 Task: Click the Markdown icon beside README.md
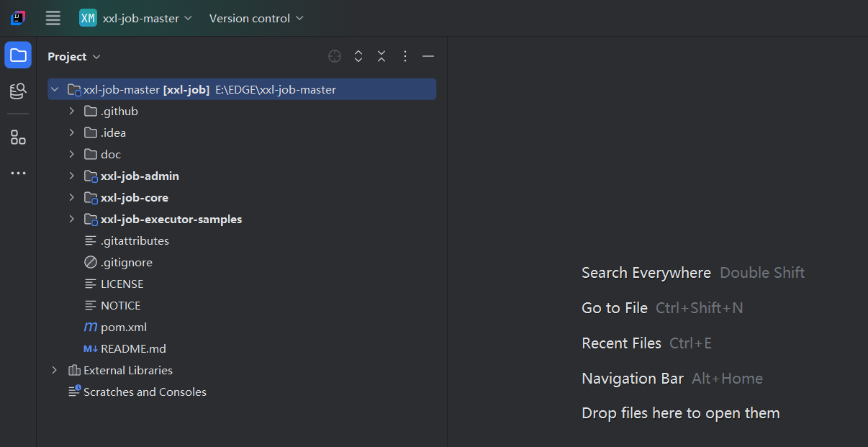coord(91,349)
